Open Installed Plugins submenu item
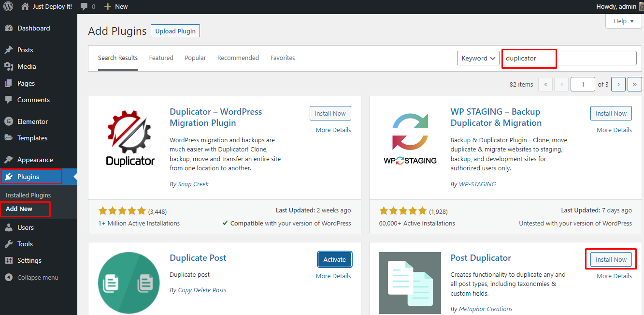The width and height of the screenshot is (644, 315). (29, 195)
